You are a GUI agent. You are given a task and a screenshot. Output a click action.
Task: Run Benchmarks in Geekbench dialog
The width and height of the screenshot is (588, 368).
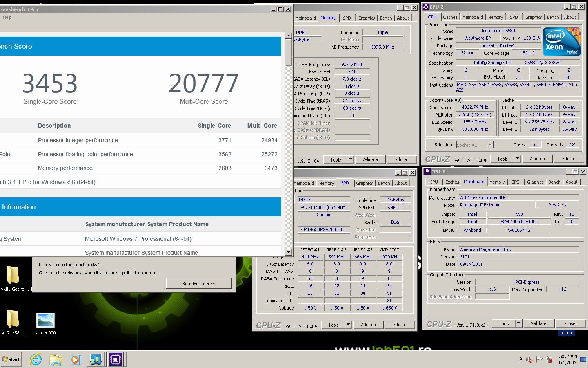(x=198, y=283)
